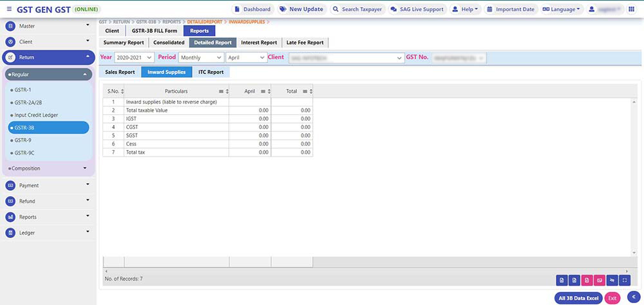Expand the Composition section in sidebar
Screen dimensions: 644x305
pyautogui.click(x=49, y=168)
